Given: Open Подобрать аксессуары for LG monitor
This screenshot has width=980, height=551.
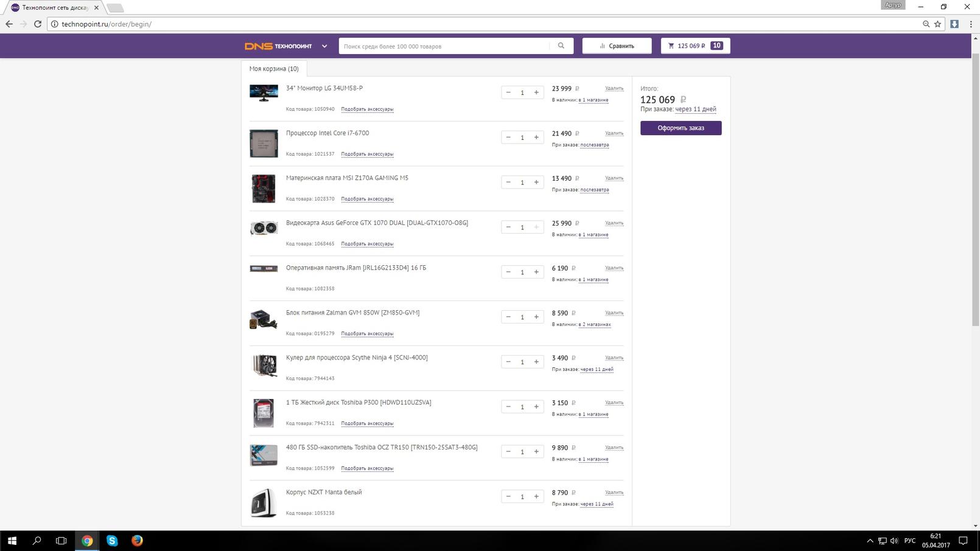Looking at the screenshot, I should 367,109.
